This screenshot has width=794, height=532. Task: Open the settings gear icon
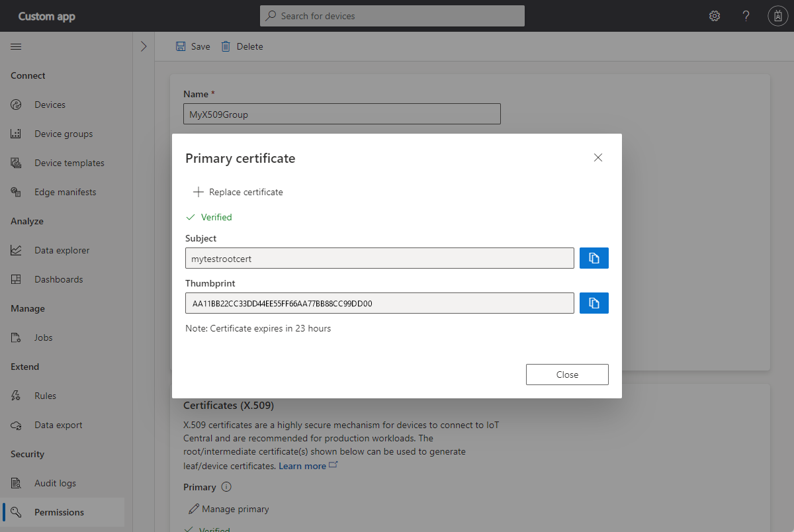click(x=715, y=16)
